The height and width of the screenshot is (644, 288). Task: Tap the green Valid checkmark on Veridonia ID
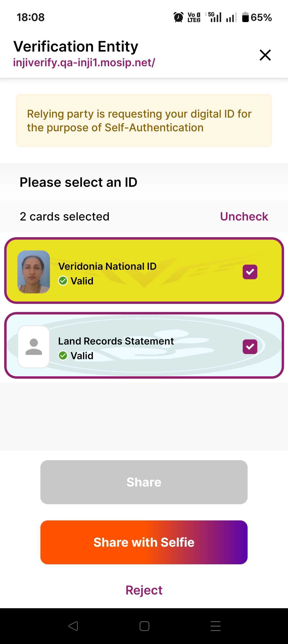tap(63, 281)
